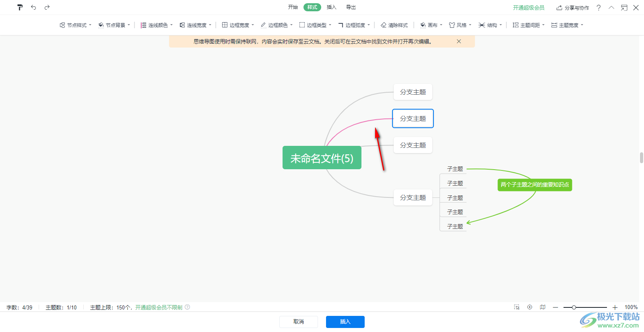Expand the 主题间距 dropdown arrow

[x=543, y=25]
